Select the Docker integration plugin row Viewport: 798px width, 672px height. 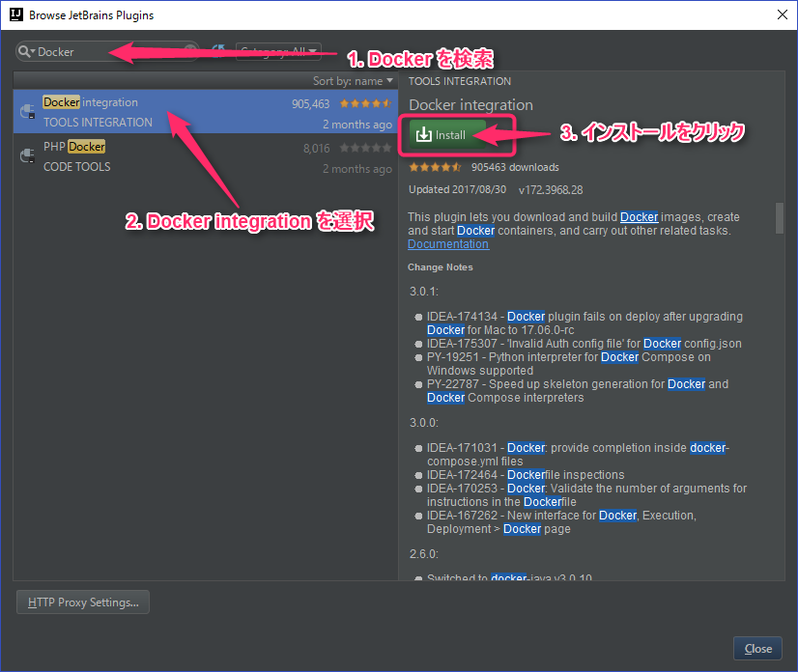click(205, 112)
